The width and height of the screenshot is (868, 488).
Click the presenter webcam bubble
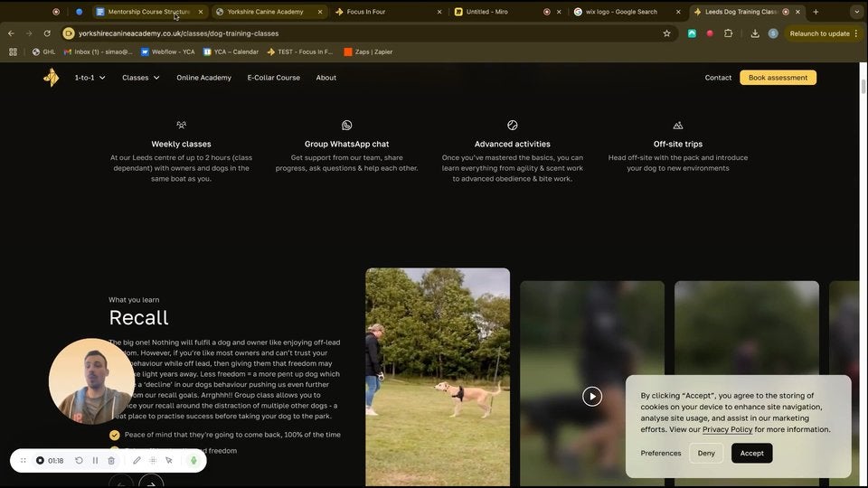click(x=92, y=381)
